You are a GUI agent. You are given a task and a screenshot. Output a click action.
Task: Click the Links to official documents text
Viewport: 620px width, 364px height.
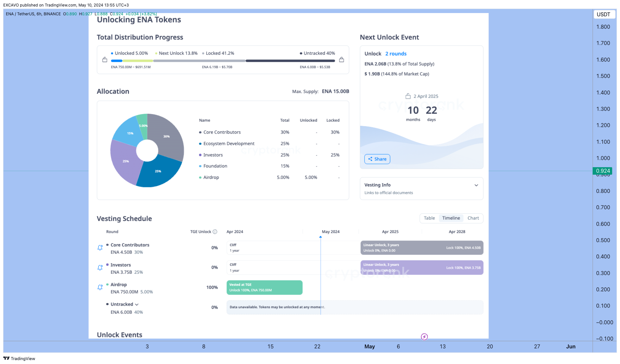pyautogui.click(x=389, y=193)
